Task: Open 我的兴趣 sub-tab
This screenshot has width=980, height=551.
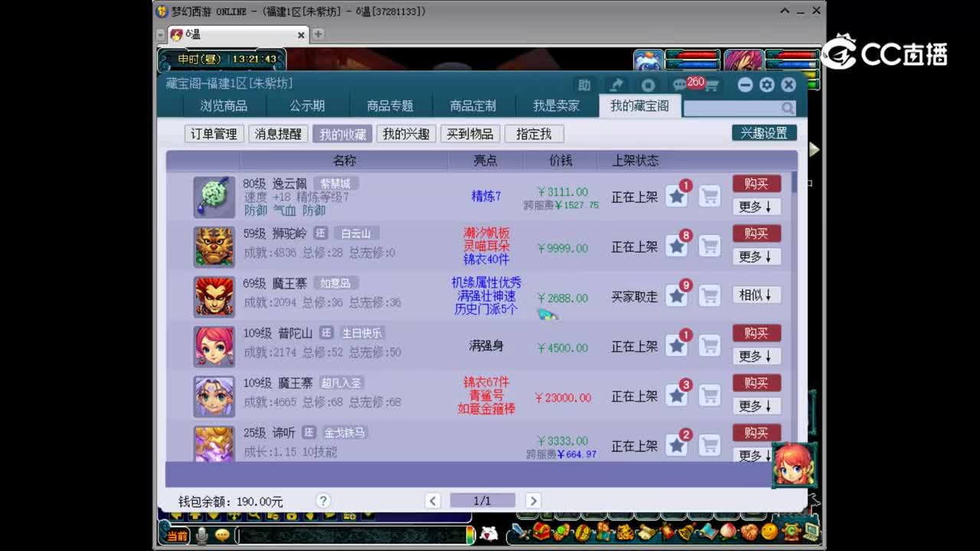Action: click(406, 134)
